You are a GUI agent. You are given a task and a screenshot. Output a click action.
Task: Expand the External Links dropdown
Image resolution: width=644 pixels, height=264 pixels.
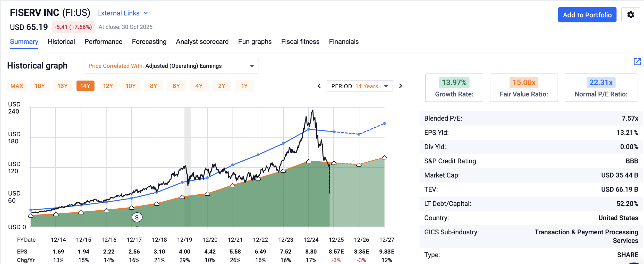click(x=123, y=13)
